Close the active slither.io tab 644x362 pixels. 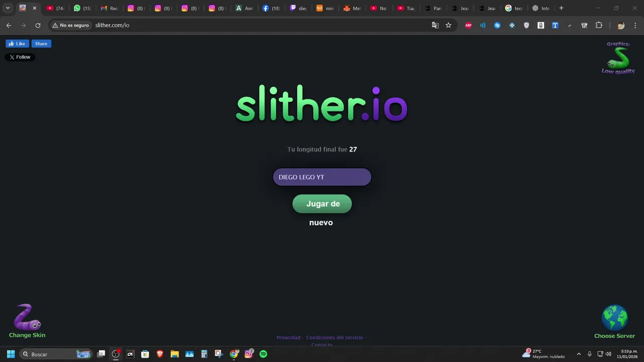pyautogui.click(x=34, y=8)
